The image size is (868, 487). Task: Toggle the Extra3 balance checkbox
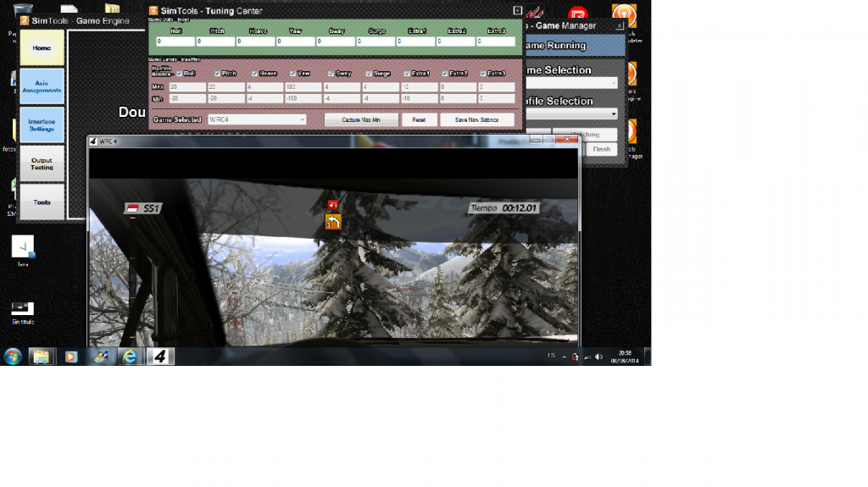[482, 74]
